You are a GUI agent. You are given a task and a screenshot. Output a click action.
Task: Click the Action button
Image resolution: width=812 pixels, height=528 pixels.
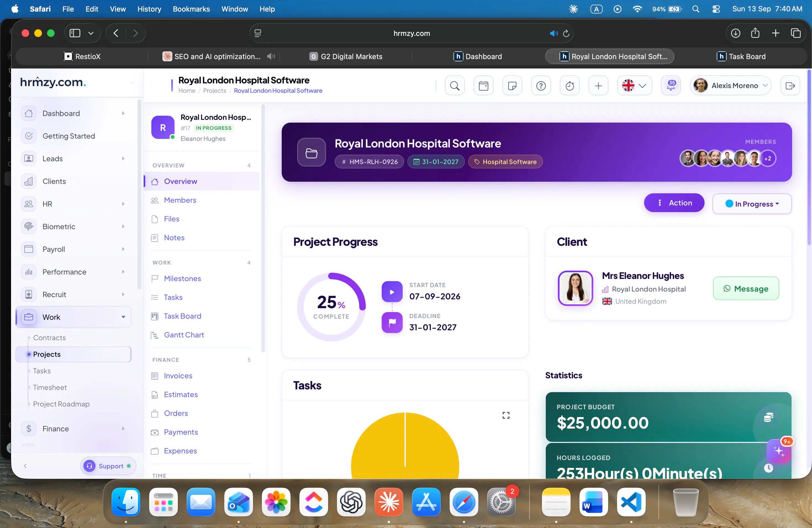674,203
